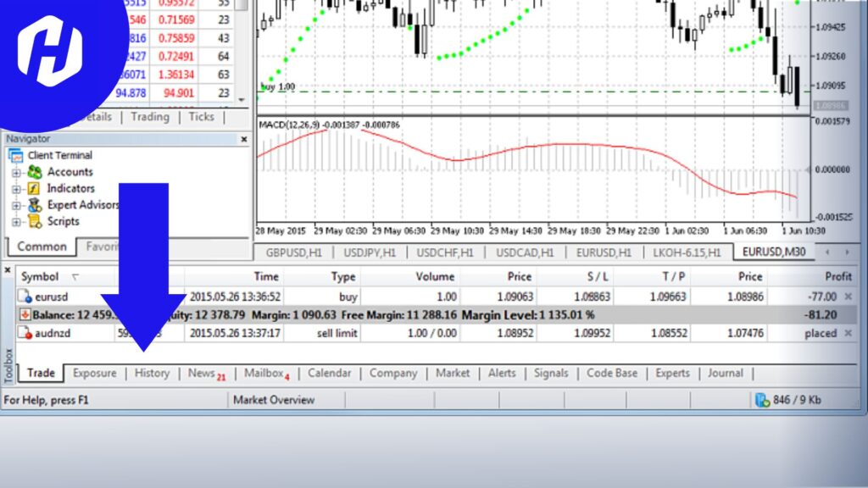Open the News tab with 21 alerts

click(202, 373)
